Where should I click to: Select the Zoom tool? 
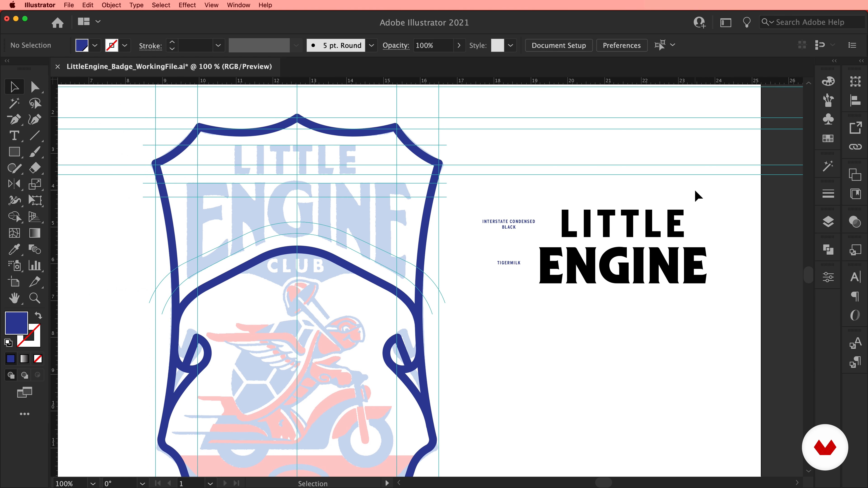pos(35,298)
